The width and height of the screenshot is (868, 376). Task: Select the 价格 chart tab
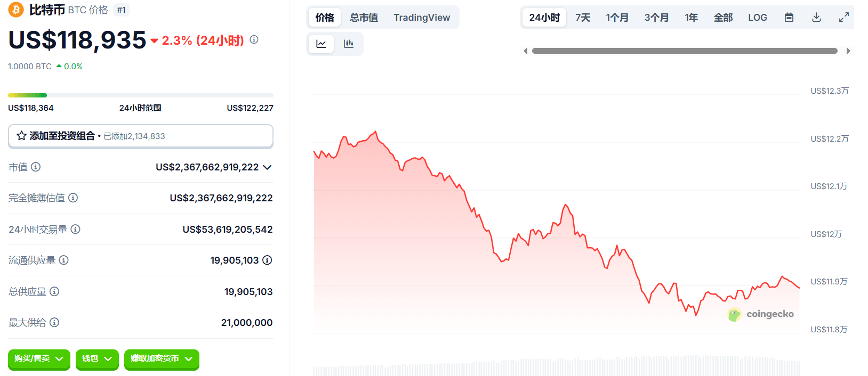325,18
